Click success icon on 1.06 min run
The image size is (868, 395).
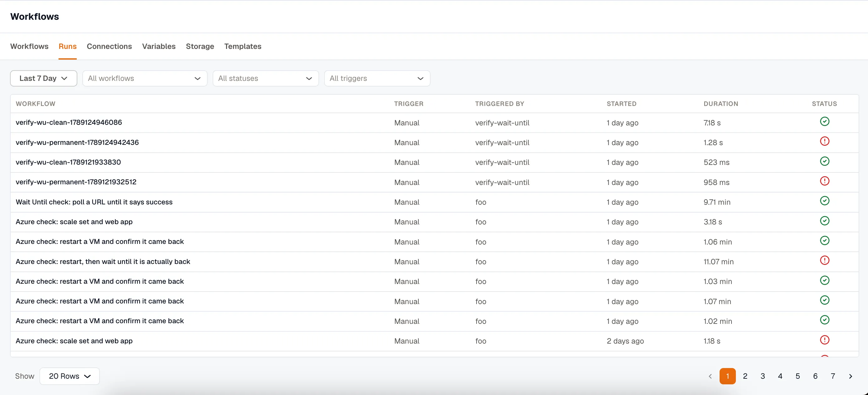824,240
